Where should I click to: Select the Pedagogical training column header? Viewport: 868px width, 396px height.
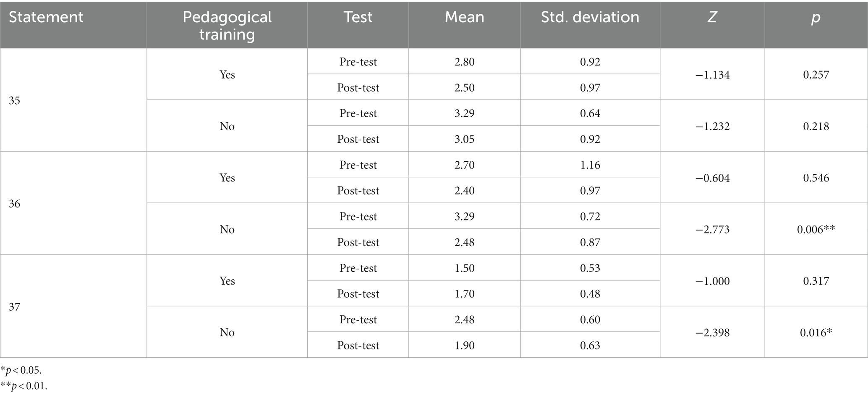pyautogui.click(x=227, y=25)
